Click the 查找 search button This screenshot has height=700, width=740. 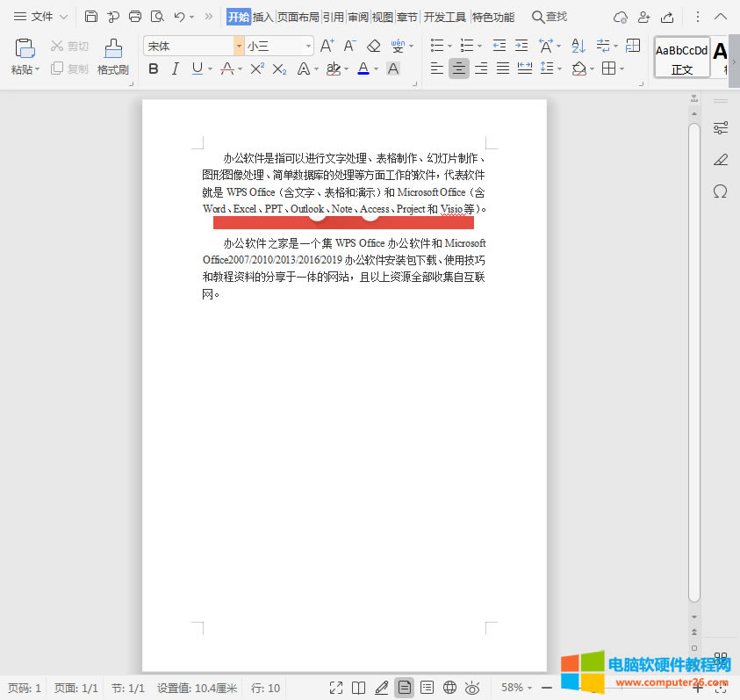coord(549,16)
